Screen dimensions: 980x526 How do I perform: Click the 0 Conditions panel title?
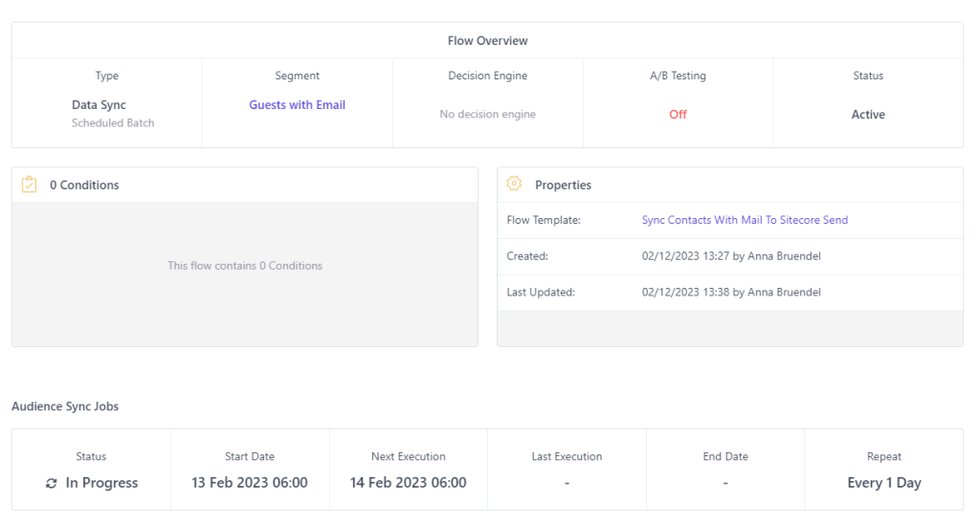point(84,185)
